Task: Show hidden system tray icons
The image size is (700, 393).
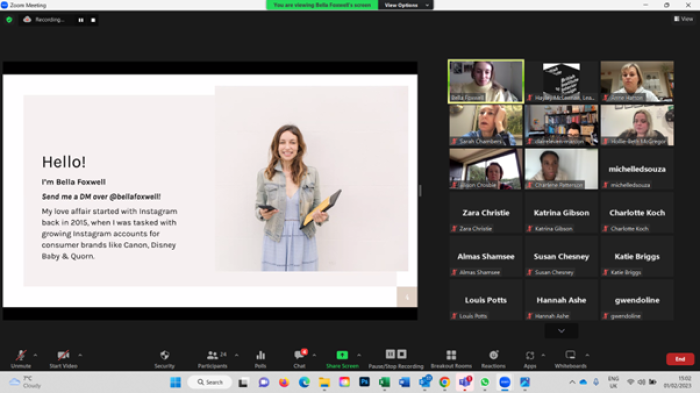Action: tap(572, 382)
